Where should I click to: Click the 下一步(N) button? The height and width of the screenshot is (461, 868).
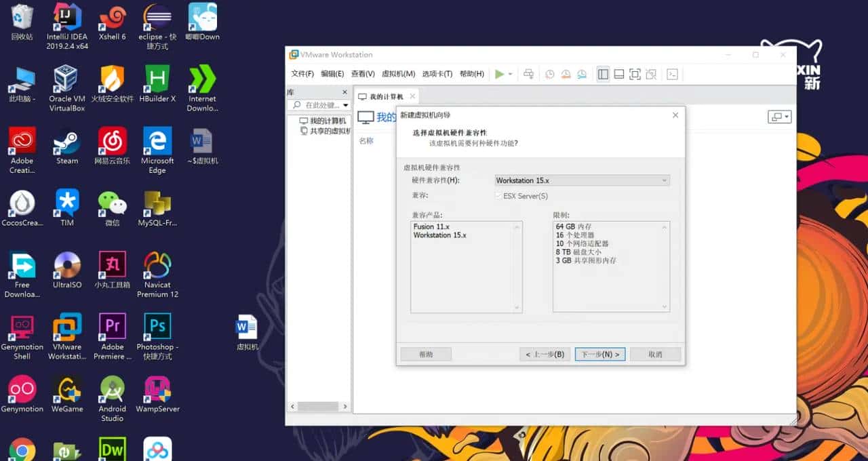[x=599, y=354]
